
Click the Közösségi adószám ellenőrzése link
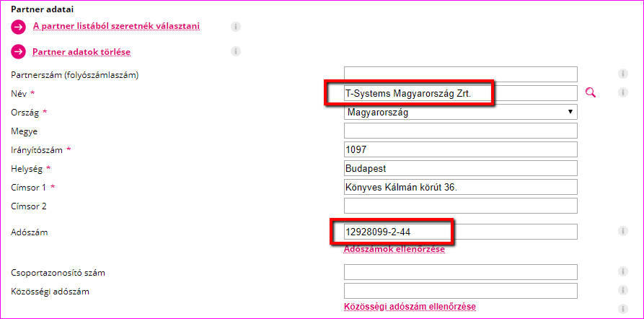410,307
